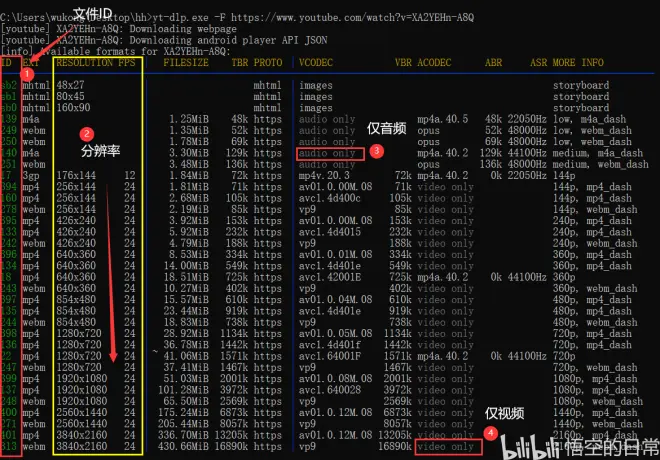Click 'medium, webm_dash' info text
The width and height of the screenshot is (660, 460).
(x=601, y=165)
